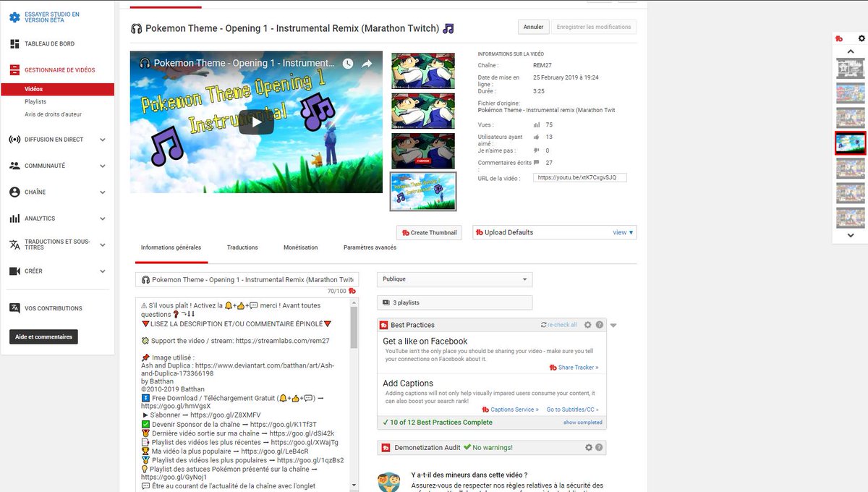Click the TubeBuddy icon beside title counter
Screen dimensions: 868x492
(352, 291)
